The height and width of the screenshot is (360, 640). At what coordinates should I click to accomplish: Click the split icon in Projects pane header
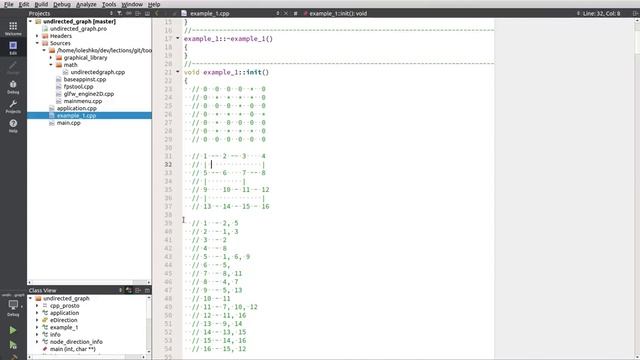[138, 13]
